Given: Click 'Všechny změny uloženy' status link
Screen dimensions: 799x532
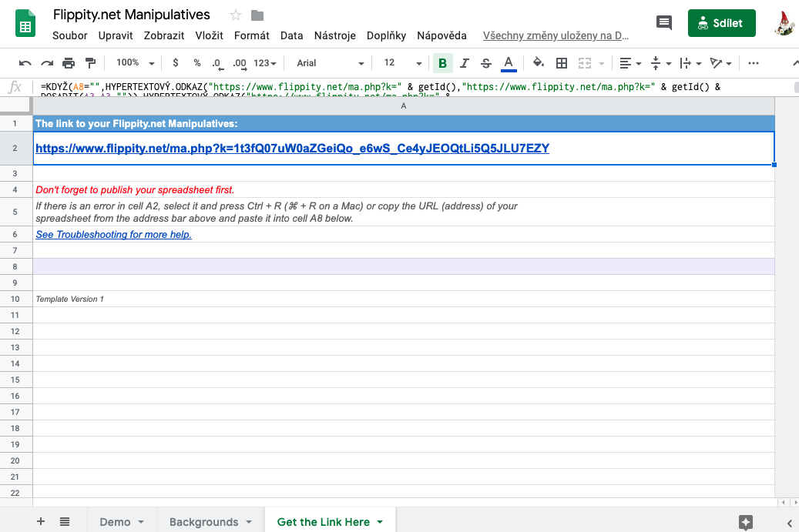Looking at the screenshot, I should click(x=556, y=35).
